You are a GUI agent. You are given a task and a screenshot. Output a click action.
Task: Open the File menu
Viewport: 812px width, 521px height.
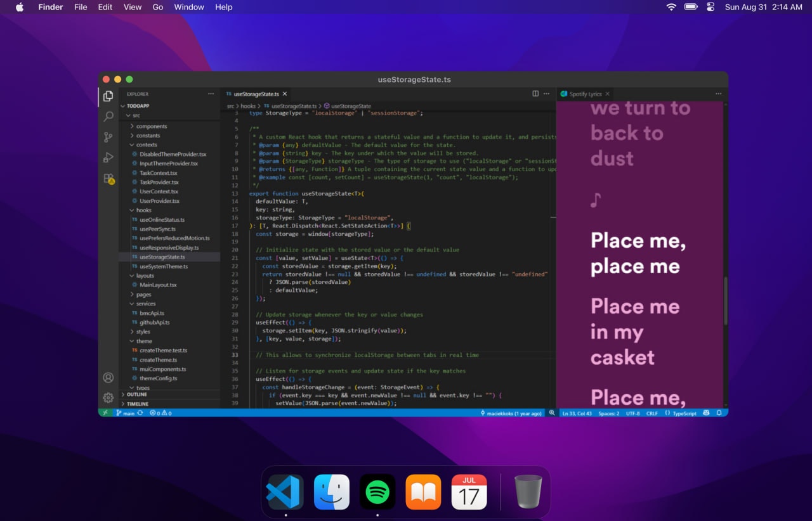click(81, 7)
